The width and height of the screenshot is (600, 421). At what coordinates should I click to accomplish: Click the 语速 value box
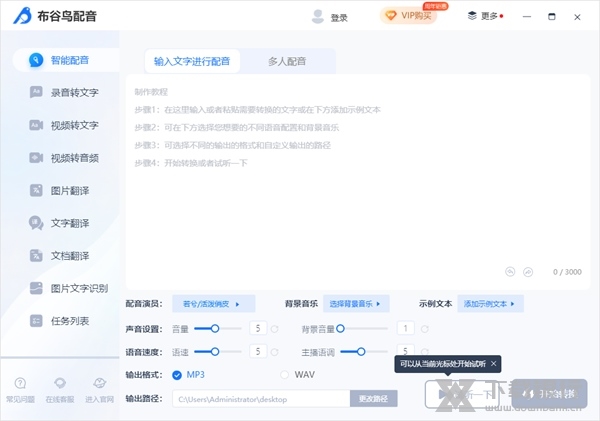click(x=258, y=351)
